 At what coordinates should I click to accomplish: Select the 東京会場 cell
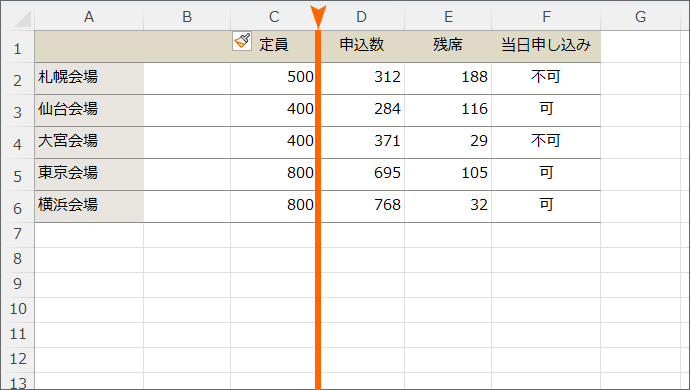point(89,175)
